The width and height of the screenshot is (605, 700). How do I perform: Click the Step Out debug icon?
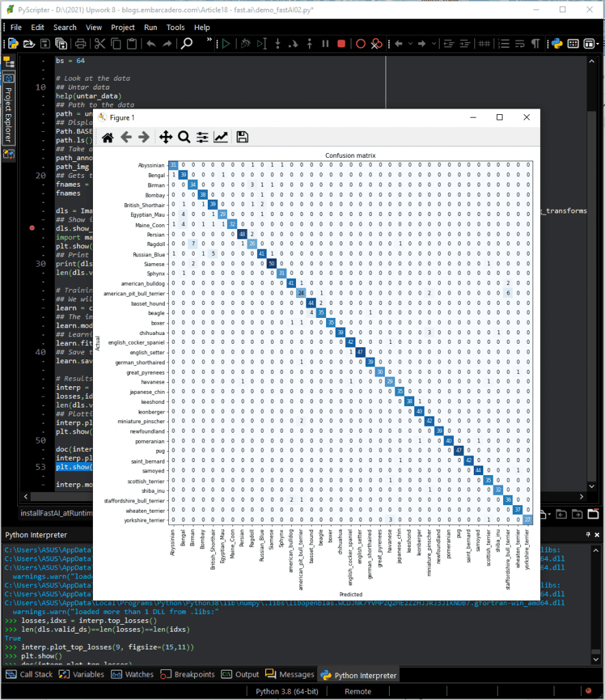point(310,44)
